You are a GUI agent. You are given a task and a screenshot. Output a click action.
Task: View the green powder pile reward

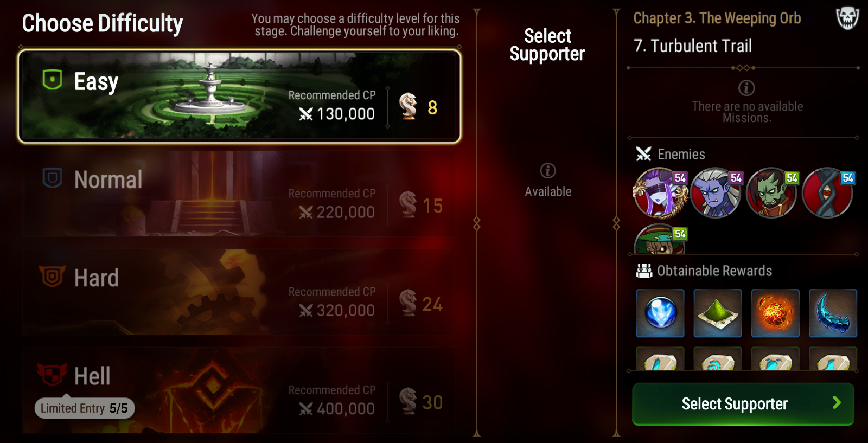coord(718,313)
